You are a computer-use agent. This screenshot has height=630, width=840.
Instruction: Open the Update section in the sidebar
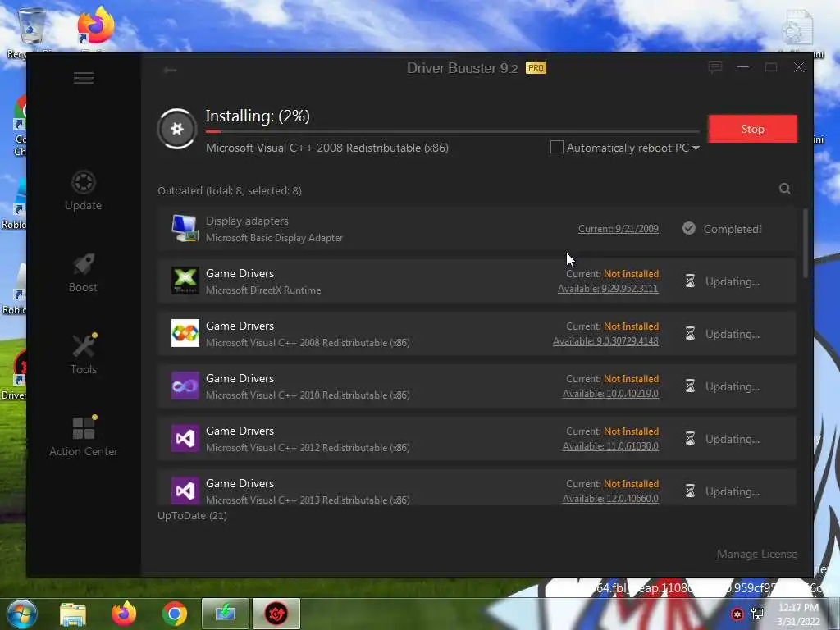pos(84,190)
